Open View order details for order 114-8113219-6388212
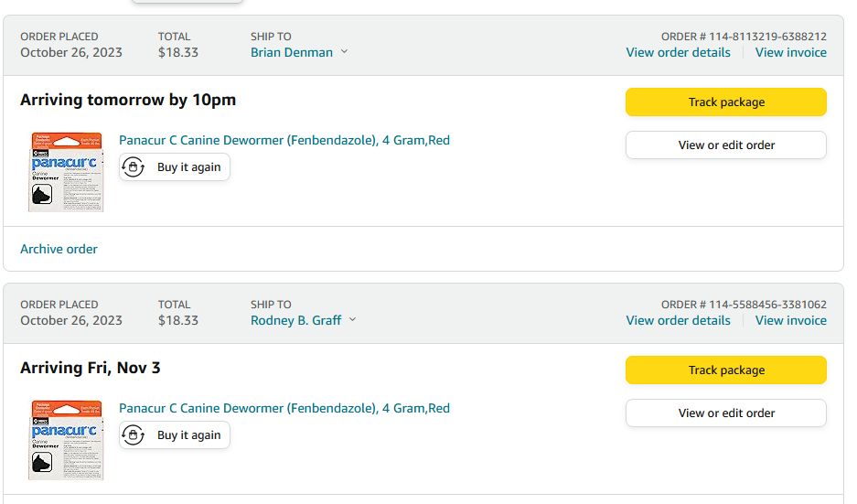 (678, 52)
